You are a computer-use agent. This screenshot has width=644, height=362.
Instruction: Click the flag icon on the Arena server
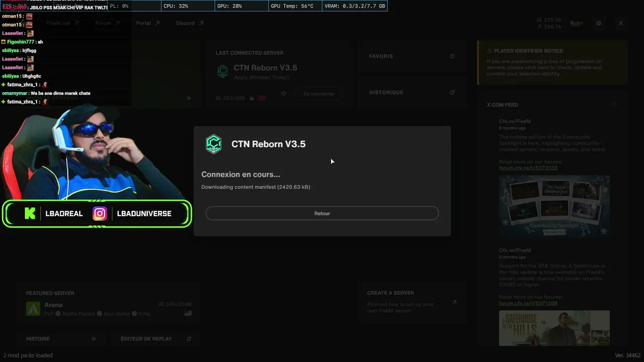click(188, 313)
